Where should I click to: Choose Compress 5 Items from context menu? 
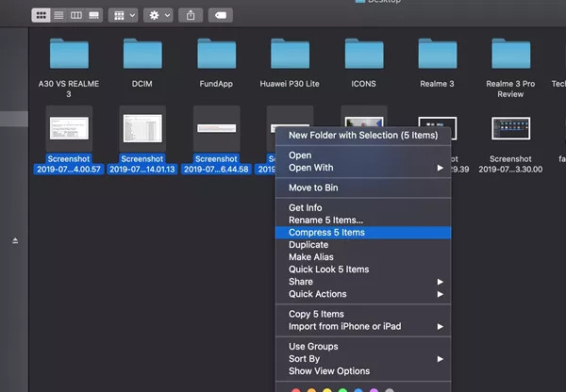pos(326,232)
